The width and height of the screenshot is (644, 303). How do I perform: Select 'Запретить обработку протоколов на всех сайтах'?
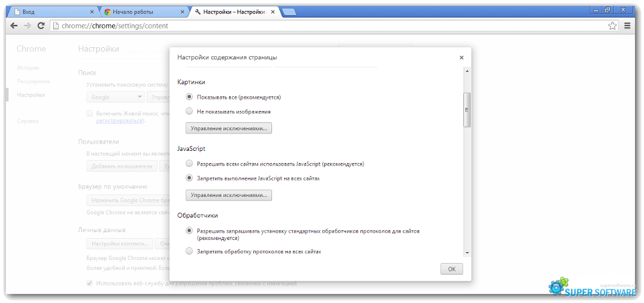(189, 251)
